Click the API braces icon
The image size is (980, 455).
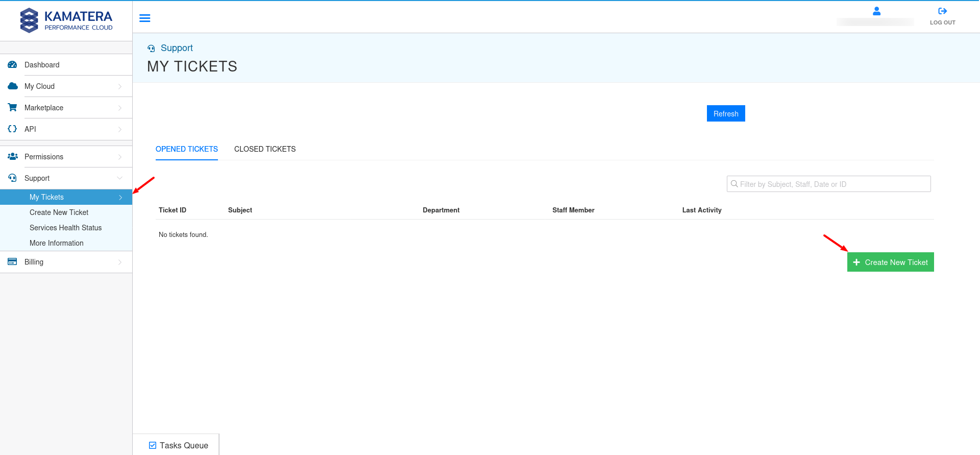[x=12, y=129]
